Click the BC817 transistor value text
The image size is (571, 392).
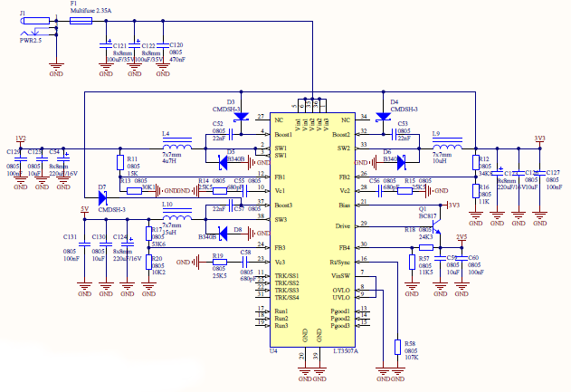point(427,215)
